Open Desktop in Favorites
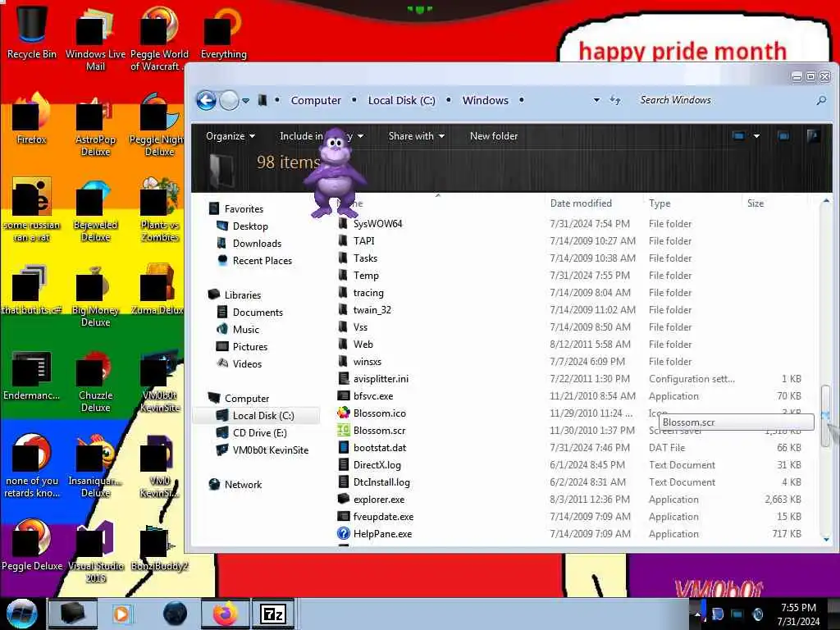The height and width of the screenshot is (630, 840). 249,226
